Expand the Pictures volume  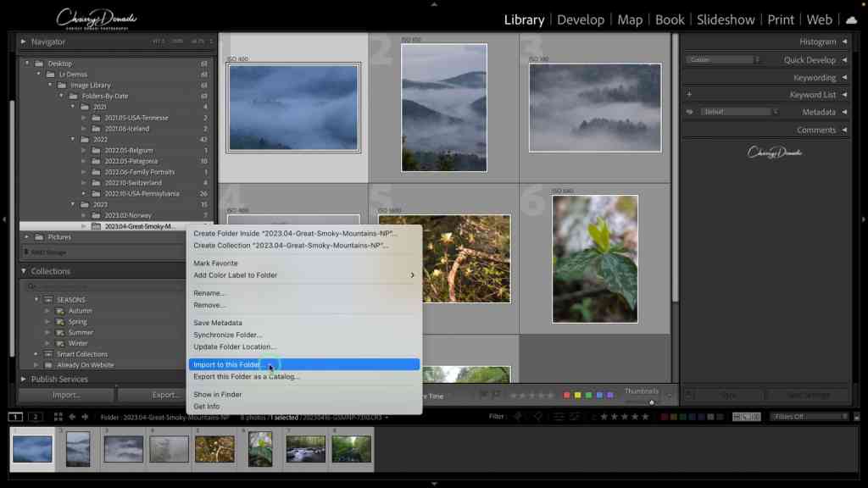pos(26,237)
